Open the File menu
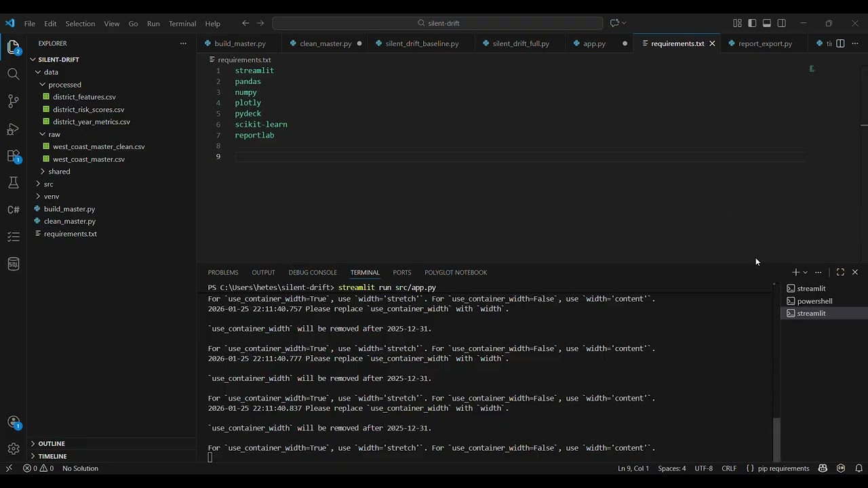Screen dimensions: 868x488 click(30, 23)
